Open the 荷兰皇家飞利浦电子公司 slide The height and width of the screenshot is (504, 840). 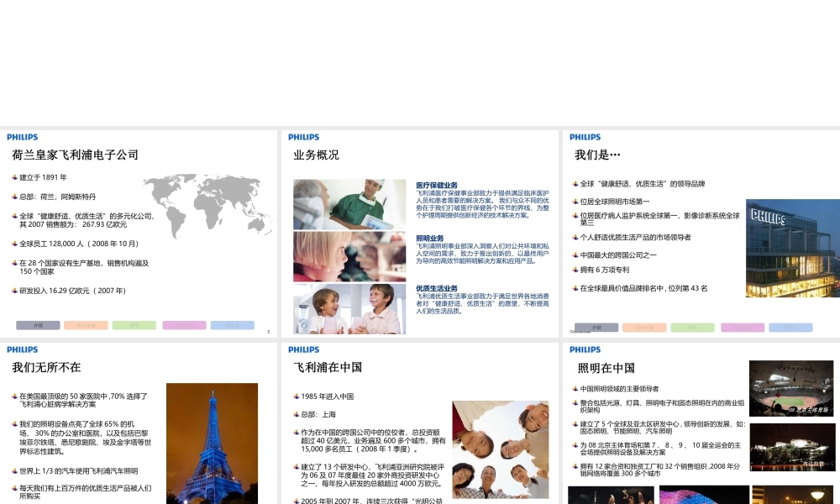(x=139, y=234)
